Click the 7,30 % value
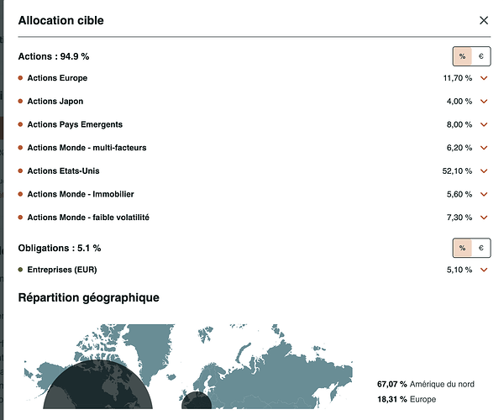504x420 pixels. pyautogui.click(x=459, y=218)
